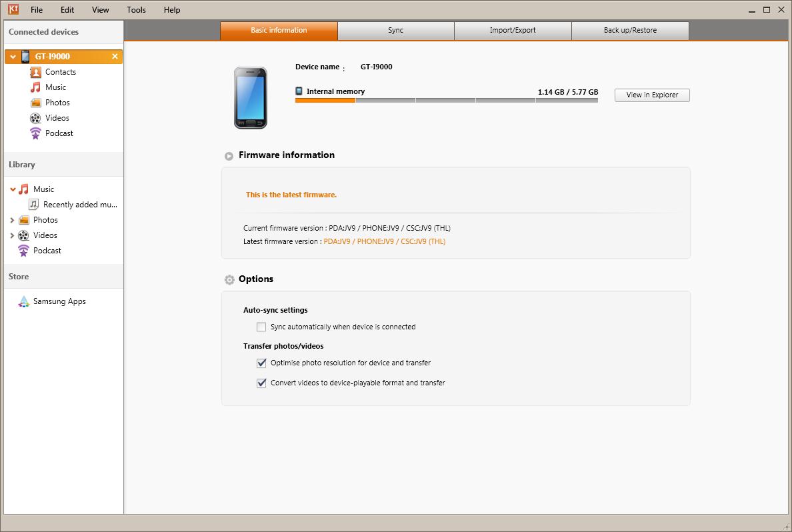
Task: Switch to the Sync tab
Action: (395, 30)
